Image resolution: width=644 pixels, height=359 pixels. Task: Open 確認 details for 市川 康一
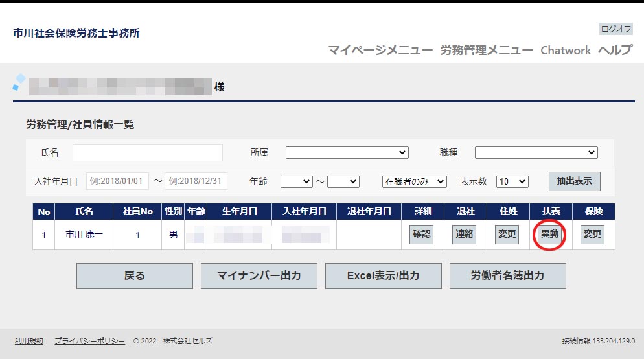coord(421,235)
